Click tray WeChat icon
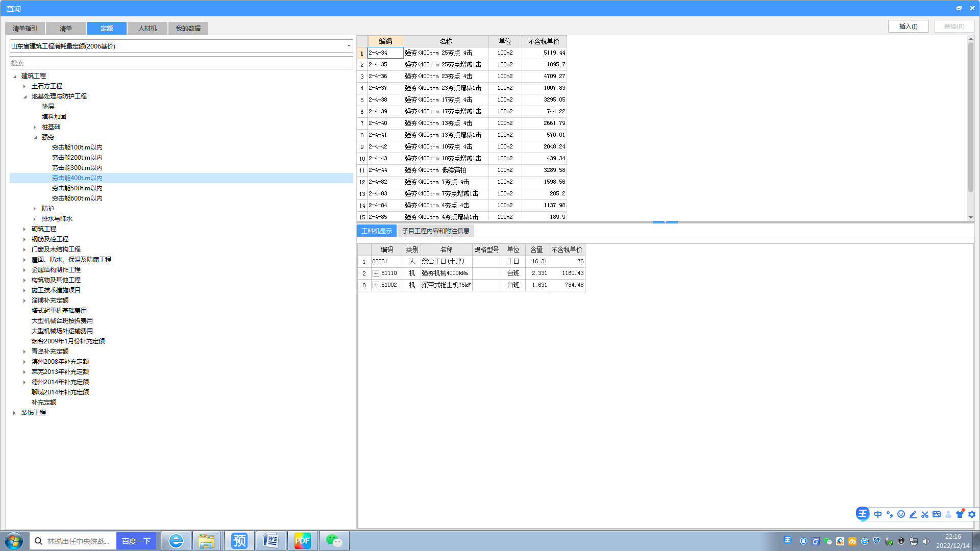 pyautogui.click(x=828, y=541)
